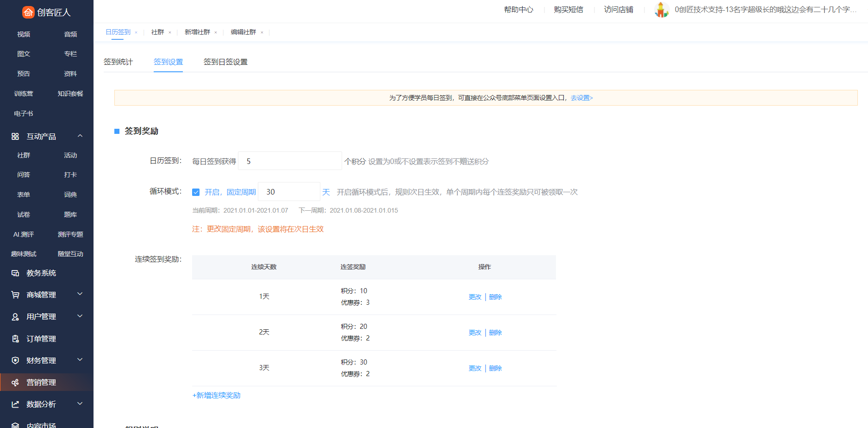Screen dimensions: 868x428
Task: Click the daily sign-in points input field
Action: [x=290, y=161]
